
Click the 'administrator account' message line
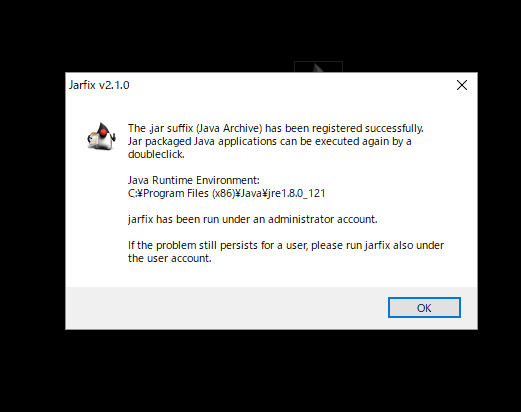tap(253, 219)
